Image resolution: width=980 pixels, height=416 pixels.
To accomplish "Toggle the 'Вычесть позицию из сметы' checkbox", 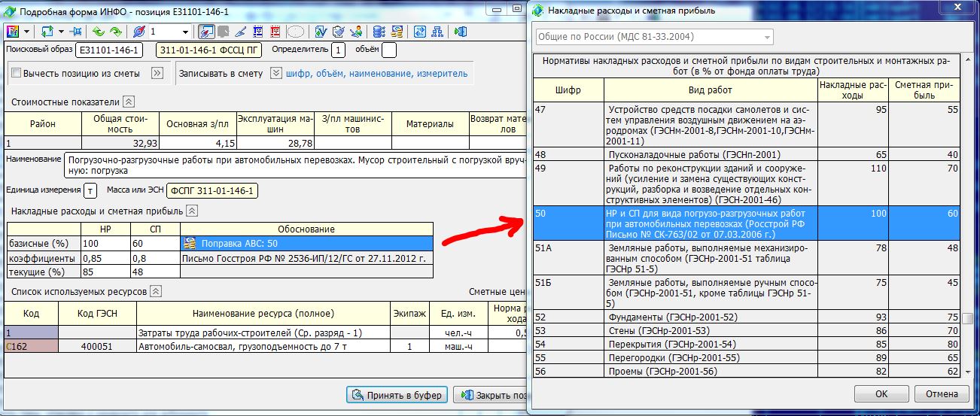I will point(16,74).
